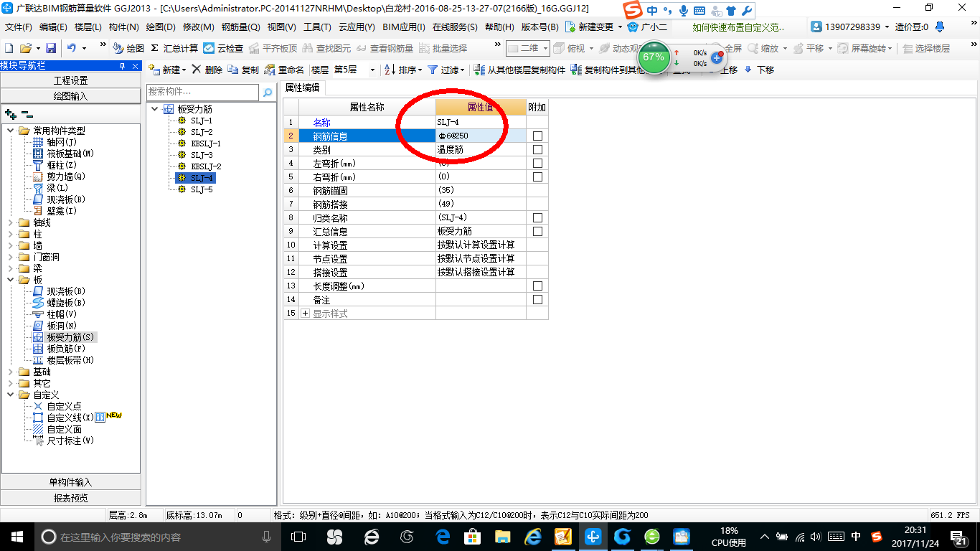Open the 工具(T) menu
The image size is (980, 551).
[317, 27]
